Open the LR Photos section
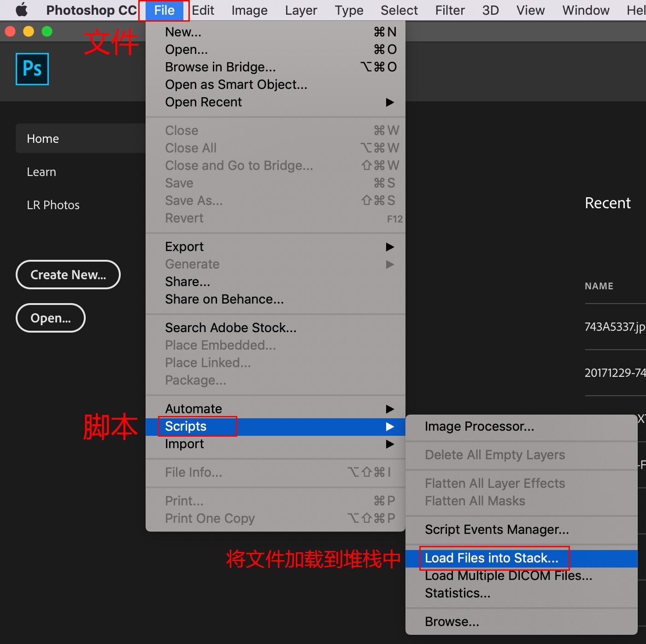Viewport: 646px width, 644px height. pyautogui.click(x=53, y=205)
